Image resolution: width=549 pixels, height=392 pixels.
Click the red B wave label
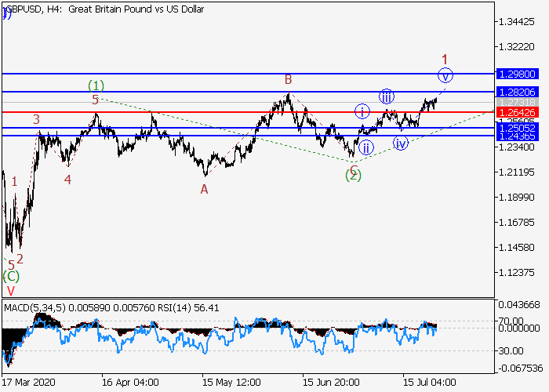tap(289, 79)
